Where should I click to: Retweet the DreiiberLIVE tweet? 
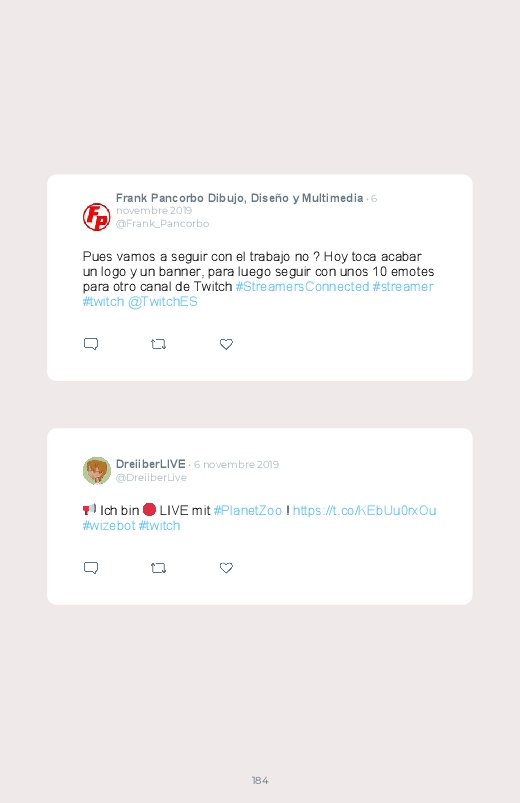tap(158, 568)
